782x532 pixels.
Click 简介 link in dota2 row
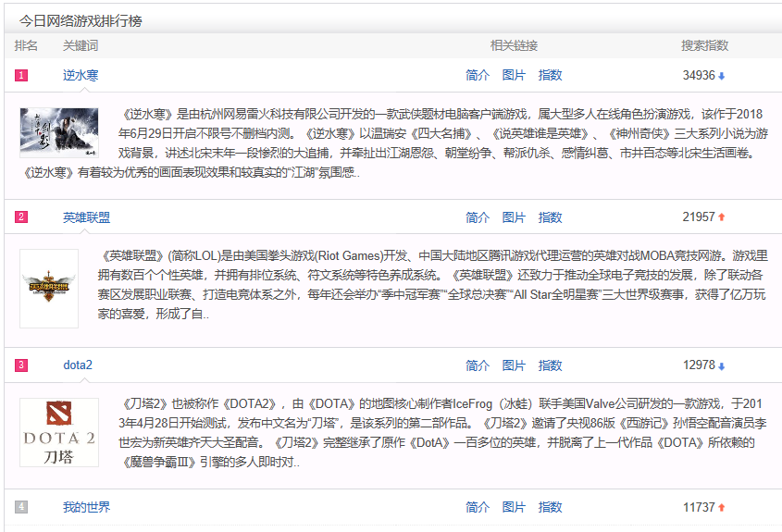pyautogui.click(x=478, y=365)
